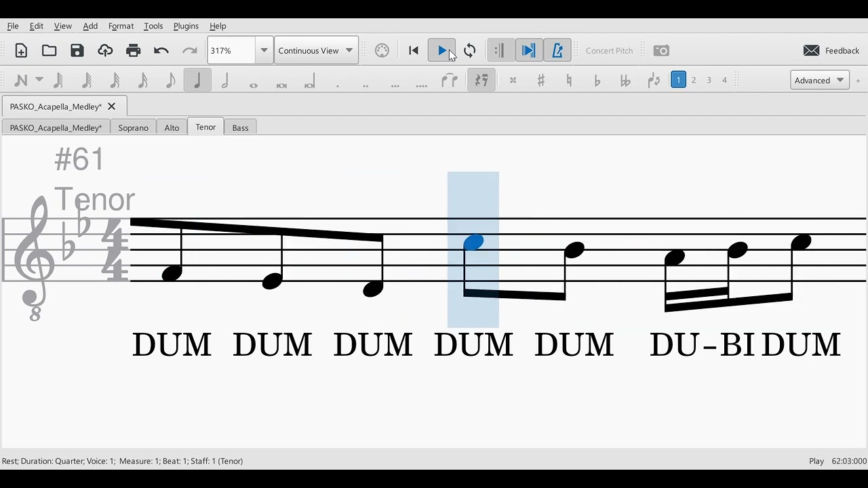Screen dimensions: 868x488
Task: Toggle the metronome
Action: coord(557,51)
